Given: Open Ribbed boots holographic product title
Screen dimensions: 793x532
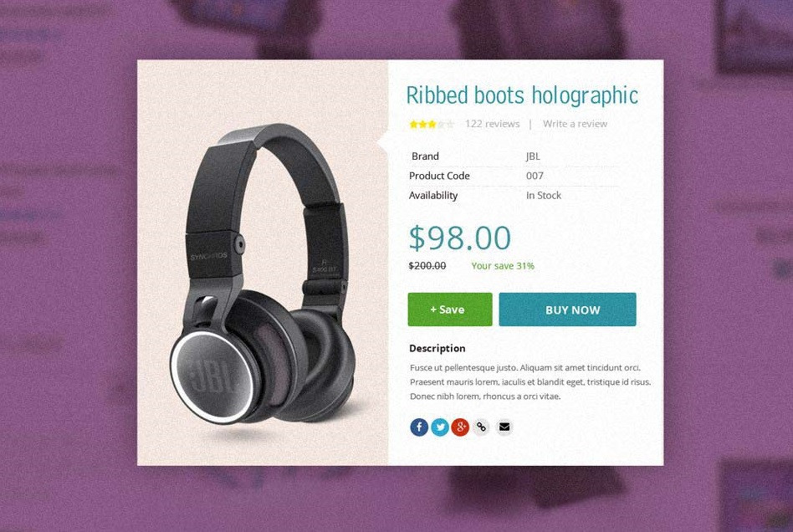Looking at the screenshot, I should coord(522,95).
